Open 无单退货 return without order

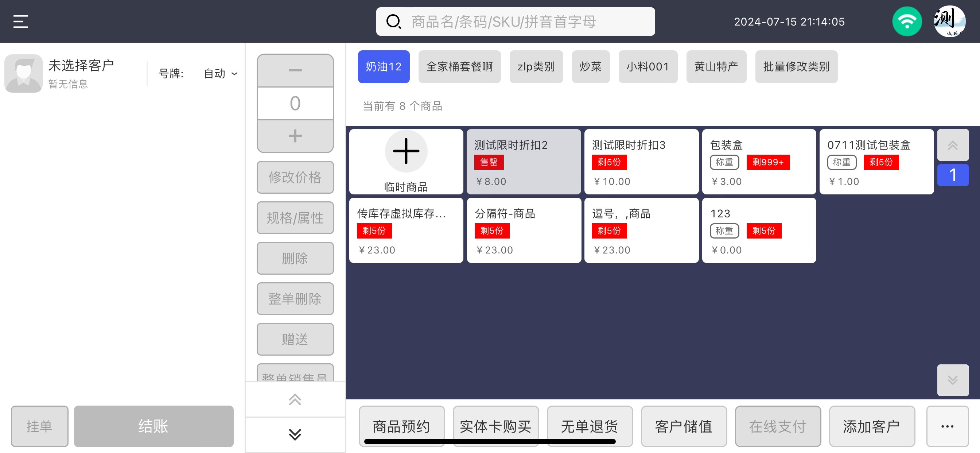pos(589,426)
